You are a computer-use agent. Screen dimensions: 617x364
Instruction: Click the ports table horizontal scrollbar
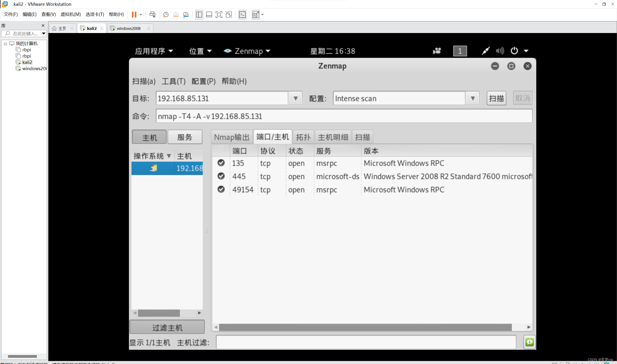tap(365, 327)
